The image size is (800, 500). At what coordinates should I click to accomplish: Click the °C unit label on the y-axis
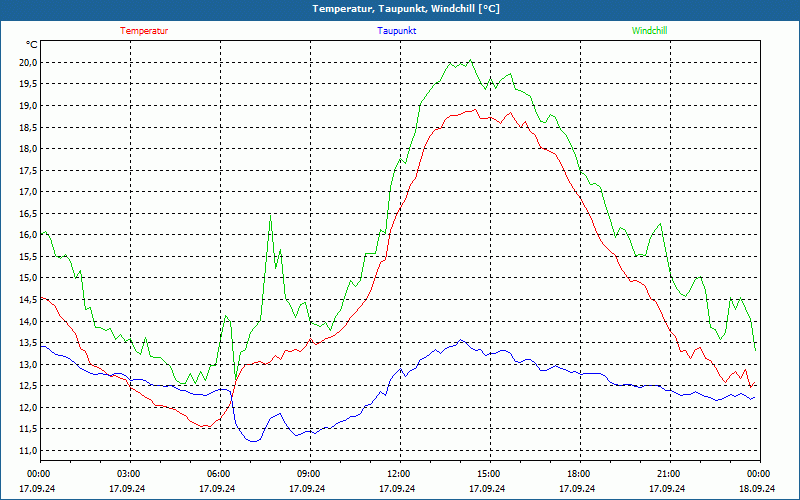click(32, 45)
